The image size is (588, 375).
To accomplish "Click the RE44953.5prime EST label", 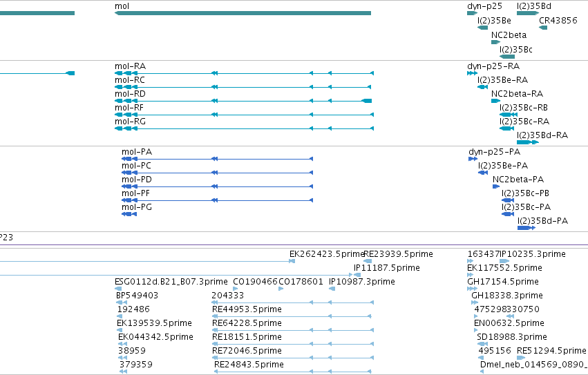I will pyautogui.click(x=247, y=310).
